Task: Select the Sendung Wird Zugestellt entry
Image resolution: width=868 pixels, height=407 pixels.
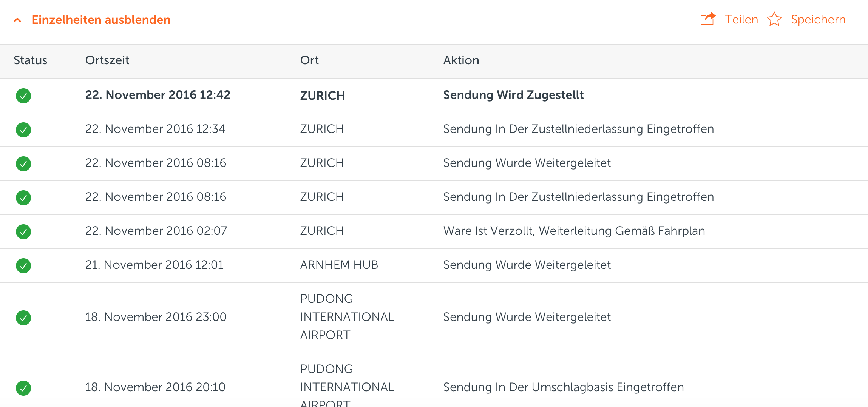Action: (513, 95)
